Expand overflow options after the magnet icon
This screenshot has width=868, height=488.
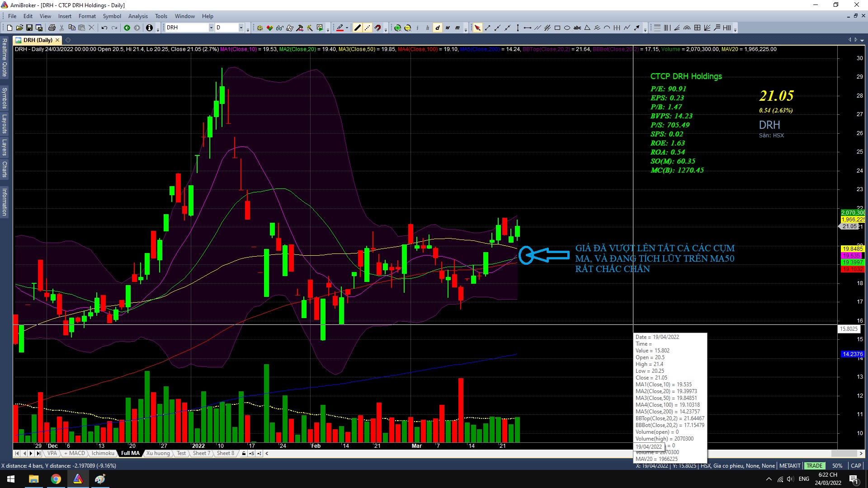point(386,29)
